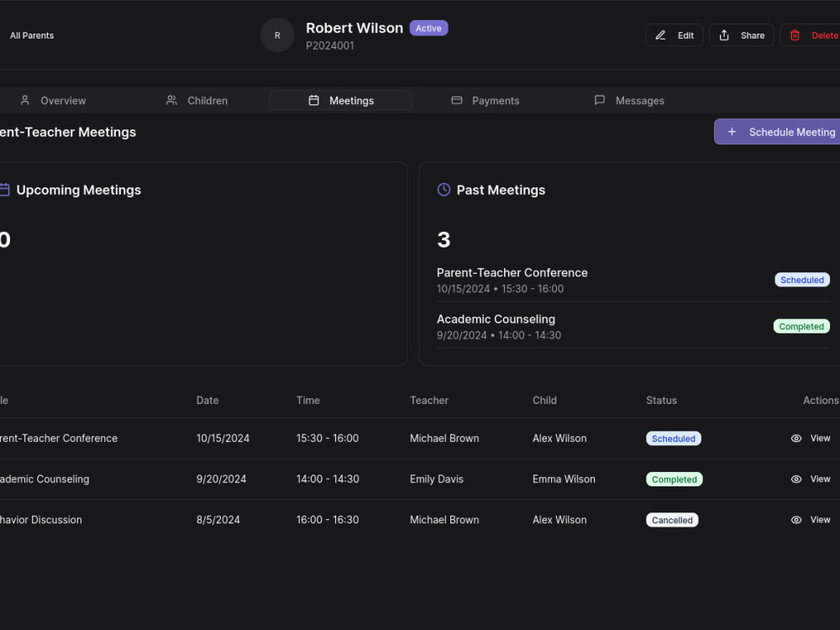Click the Past Meetings heading
This screenshot has height=630, width=840.
[501, 190]
